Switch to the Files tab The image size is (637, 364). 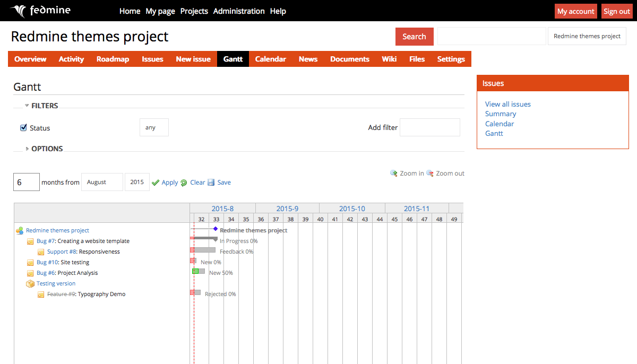coord(417,59)
